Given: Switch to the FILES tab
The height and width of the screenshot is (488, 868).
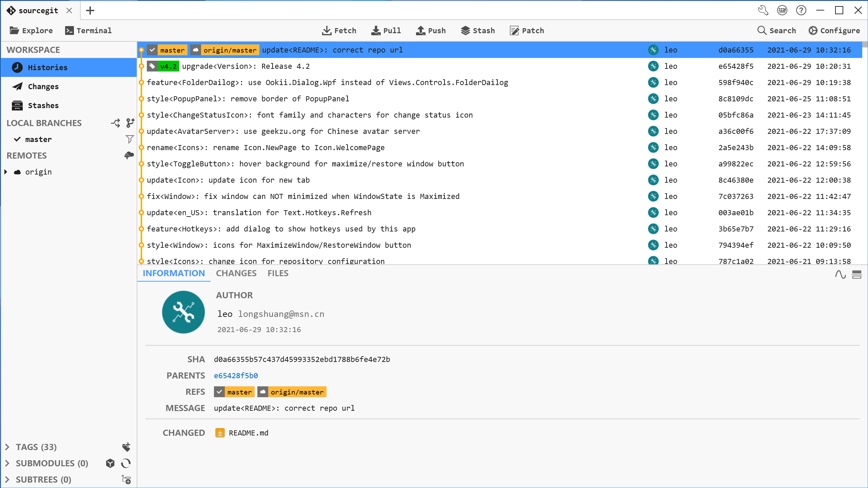Looking at the screenshot, I should pyautogui.click(x=278, y=273).
